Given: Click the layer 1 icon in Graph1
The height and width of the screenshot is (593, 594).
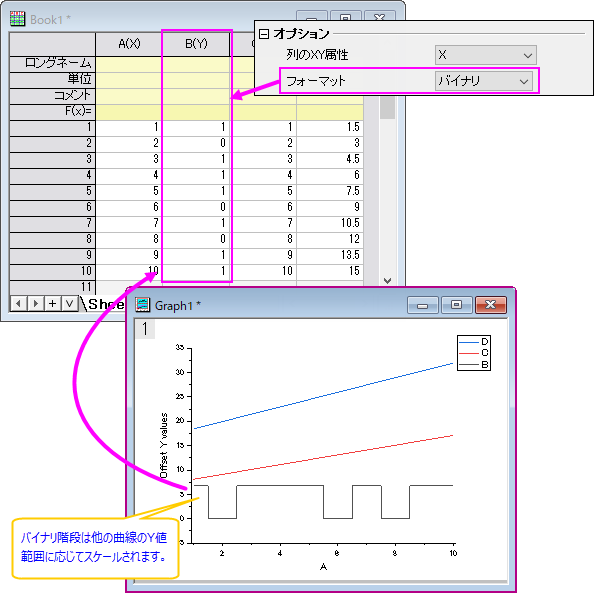Looking at the screenshot, I should 145,329.
